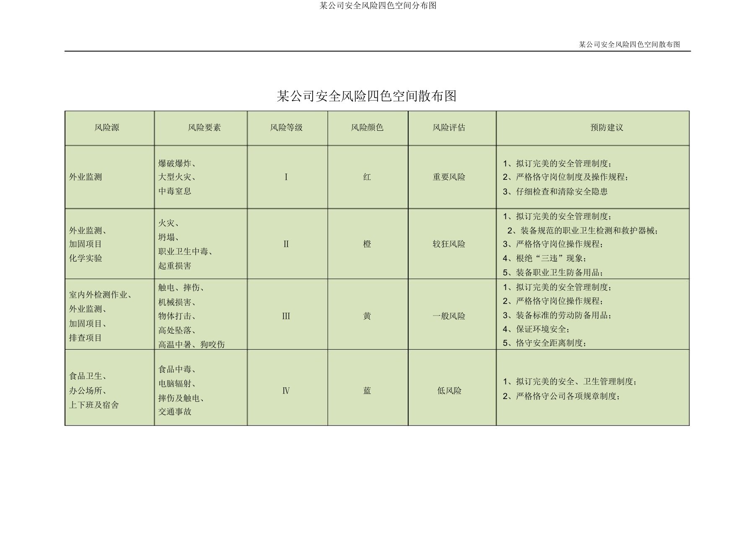Click the text 机械损害、
This screenshot has width=756, height=534.
click(177, 302)
